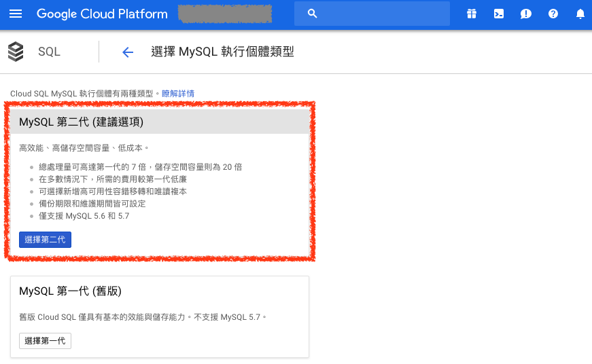
Task: Go back using the left arrow
Action: (127, 52)
